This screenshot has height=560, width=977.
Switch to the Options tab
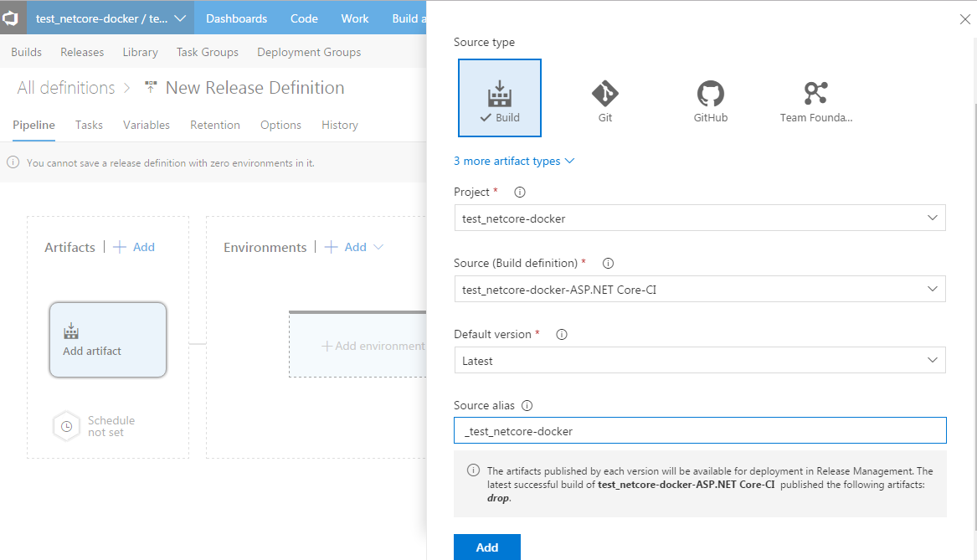point(281,126)
